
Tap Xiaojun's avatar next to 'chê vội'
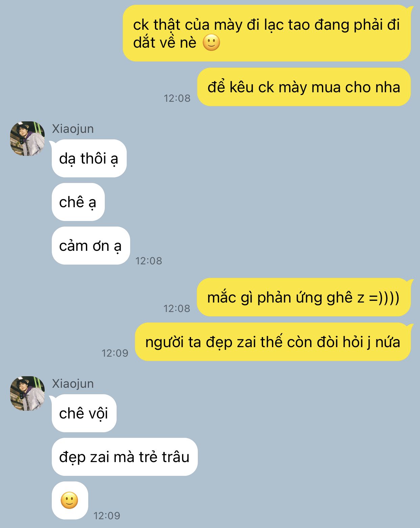pyautogui.click(x=27, y=393)
